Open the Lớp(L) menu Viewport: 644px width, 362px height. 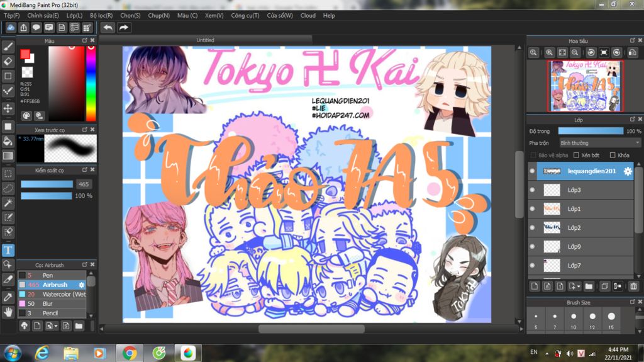coord(74,15)
